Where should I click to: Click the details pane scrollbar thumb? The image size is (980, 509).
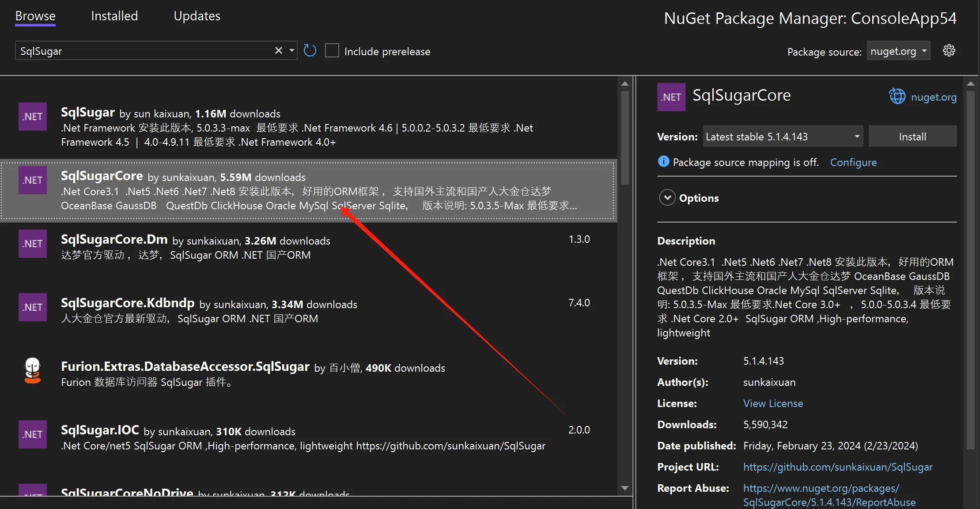[x=970, y=270]
